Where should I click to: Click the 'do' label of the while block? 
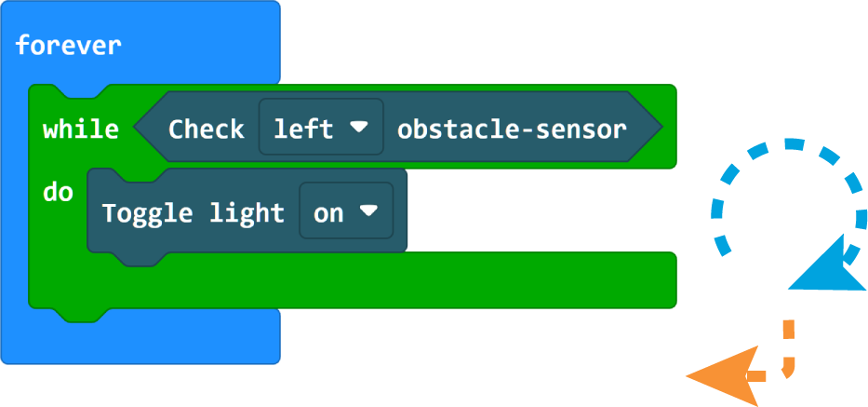click(x=58, y=193)
